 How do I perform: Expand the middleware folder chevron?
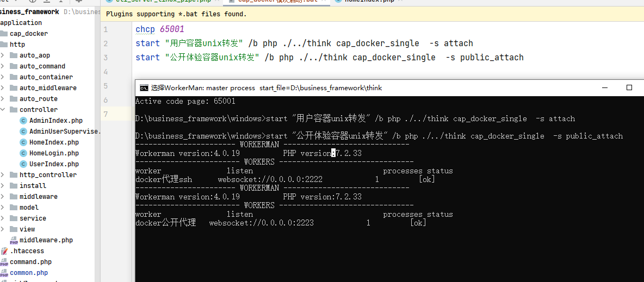point(3,197)
